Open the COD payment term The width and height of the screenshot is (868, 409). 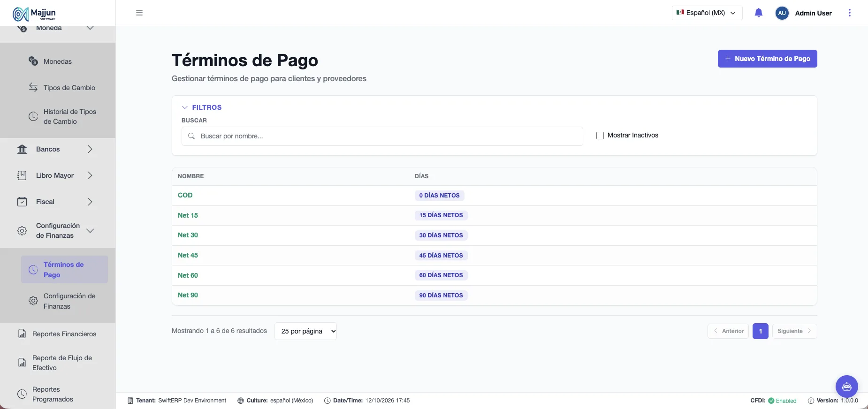tap(185, 195)
